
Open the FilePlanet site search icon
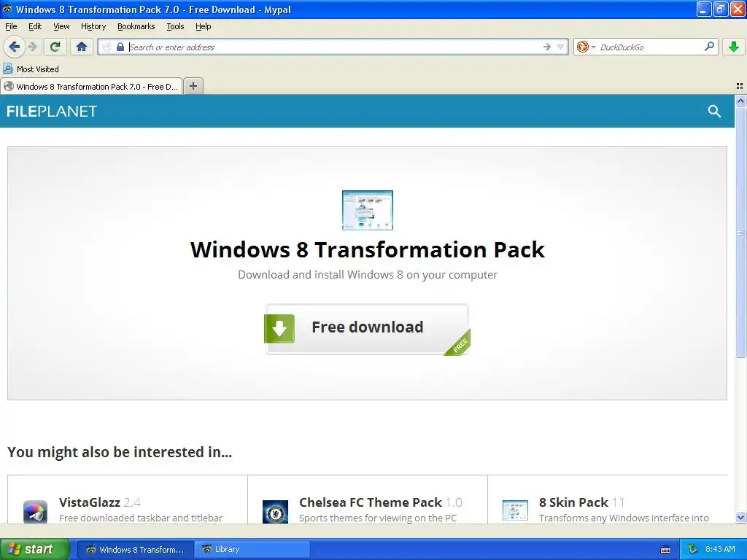pos(714,111)
